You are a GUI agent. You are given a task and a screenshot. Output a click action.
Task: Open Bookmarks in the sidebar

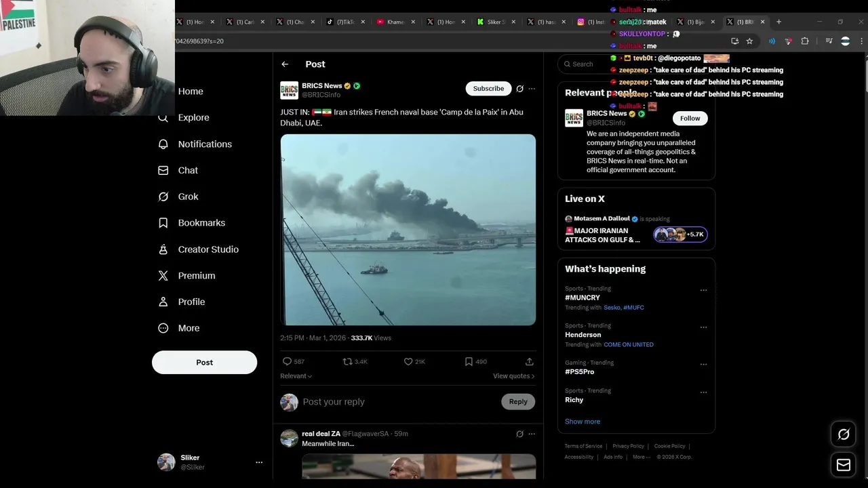(163, 223)
